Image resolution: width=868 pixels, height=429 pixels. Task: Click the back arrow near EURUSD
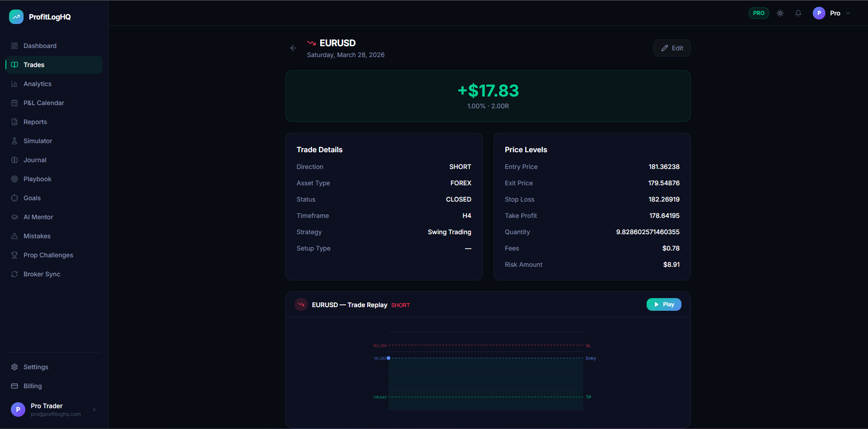tap(293, 48)
